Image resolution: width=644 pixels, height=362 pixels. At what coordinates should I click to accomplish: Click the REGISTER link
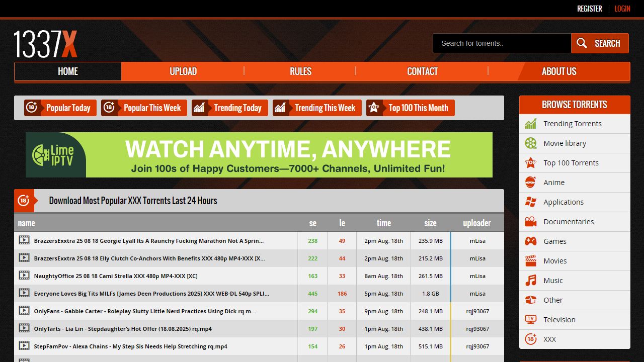click(x=590, y=9)
